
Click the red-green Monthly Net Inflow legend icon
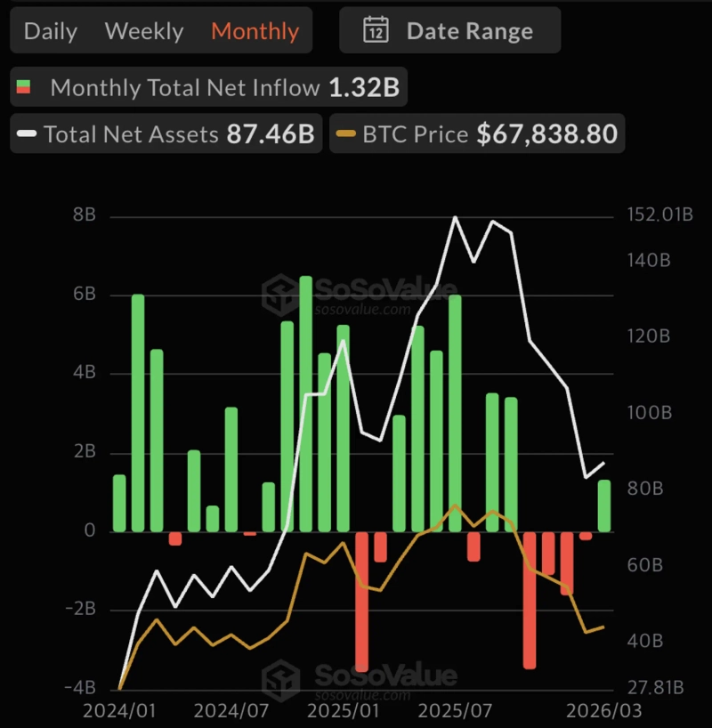24,87
